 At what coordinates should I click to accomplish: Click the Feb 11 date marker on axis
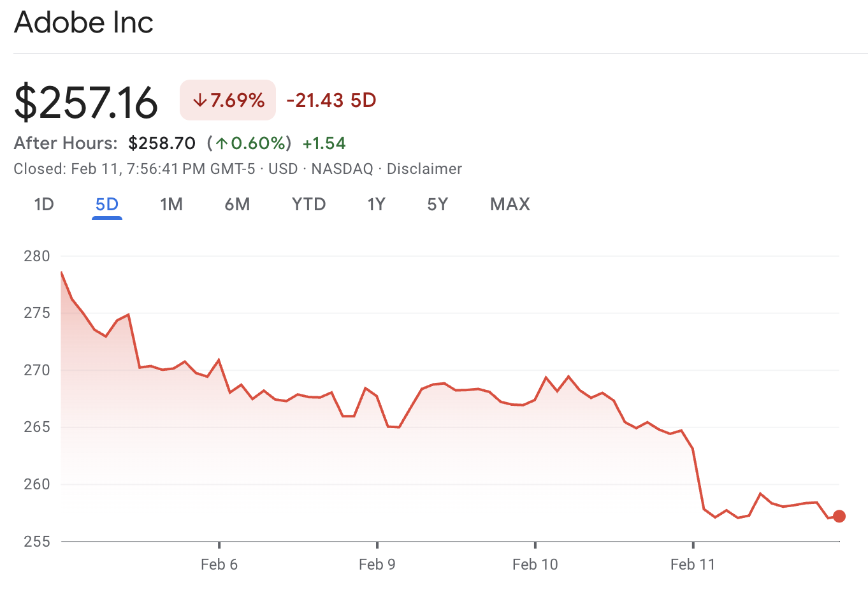(693, 565)
